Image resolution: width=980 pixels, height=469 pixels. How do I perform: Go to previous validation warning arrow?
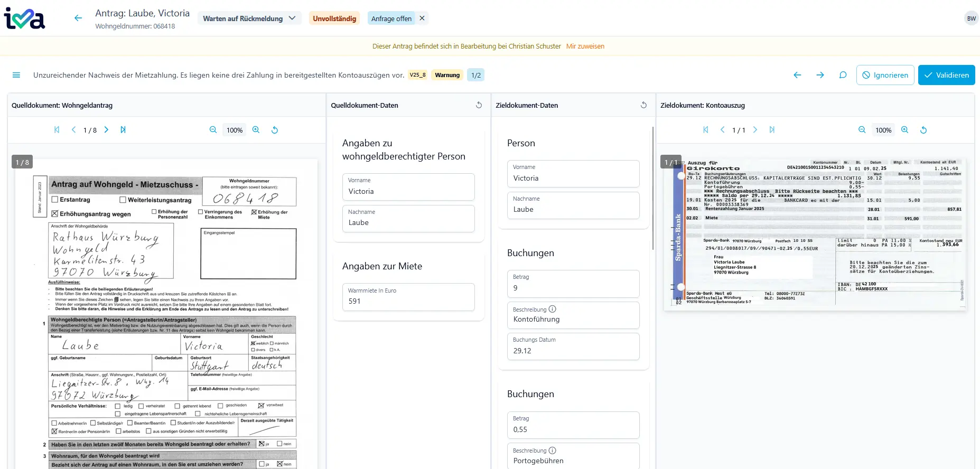click(797, 75)
